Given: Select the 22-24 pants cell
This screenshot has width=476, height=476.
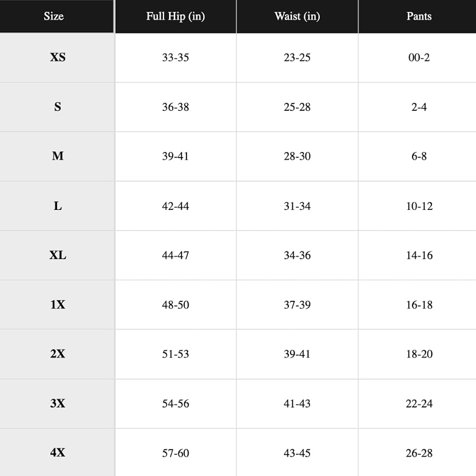Looking at the screenshot, I should coord(419,404).
